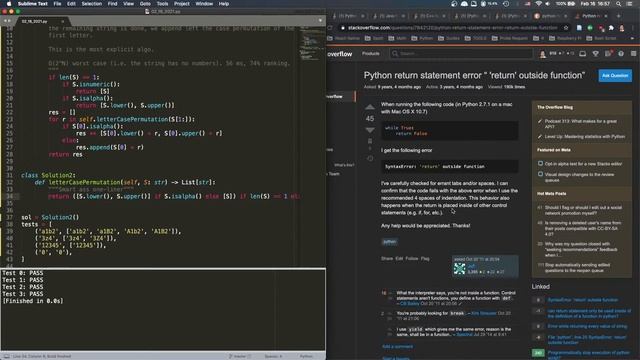640x360 pixels.
Task: Click Edit link under the question
Action: click(x=399, y=258)
